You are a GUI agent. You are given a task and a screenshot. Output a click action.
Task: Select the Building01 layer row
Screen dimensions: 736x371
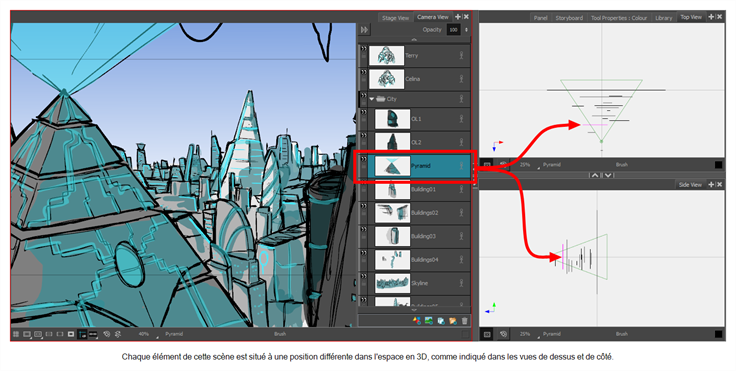tap(415, 189)
